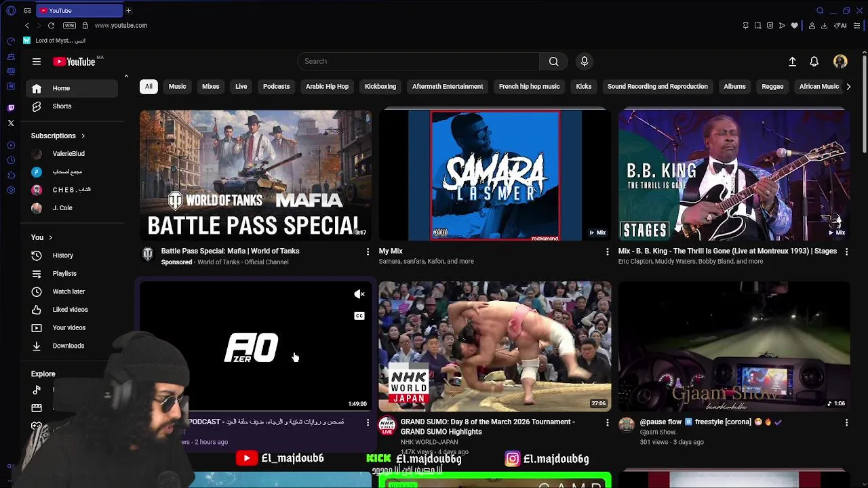Image resolution: width=868 pixels, height=488 pixels.
Task: Select the All category chip
Action: pos(149,86)
